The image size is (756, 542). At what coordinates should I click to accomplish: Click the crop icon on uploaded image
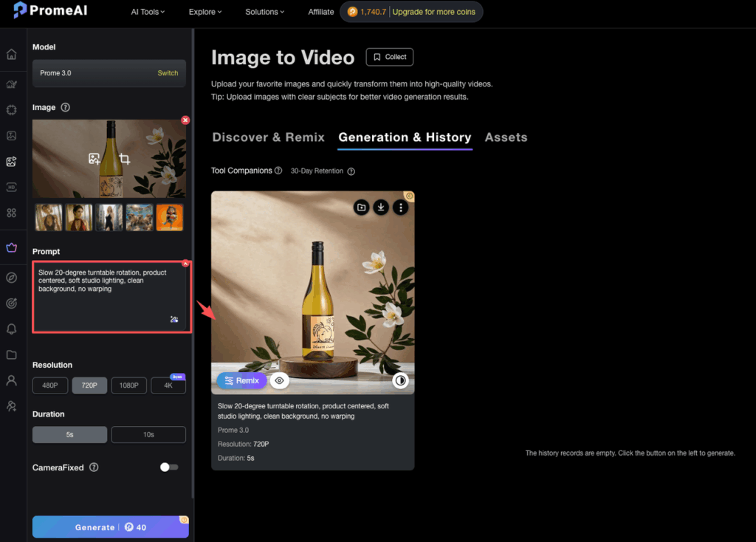click(124, 159)
